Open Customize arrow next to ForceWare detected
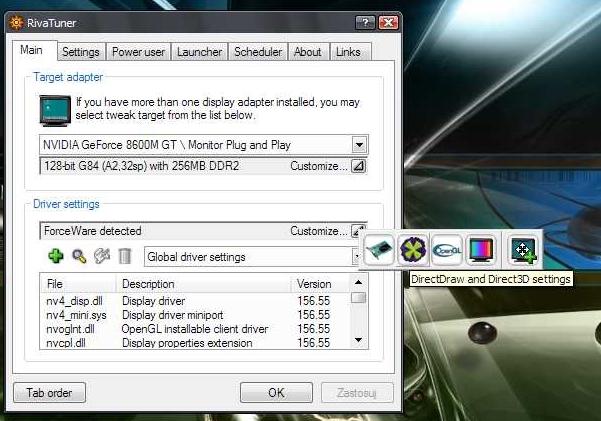 pos(357,231)
